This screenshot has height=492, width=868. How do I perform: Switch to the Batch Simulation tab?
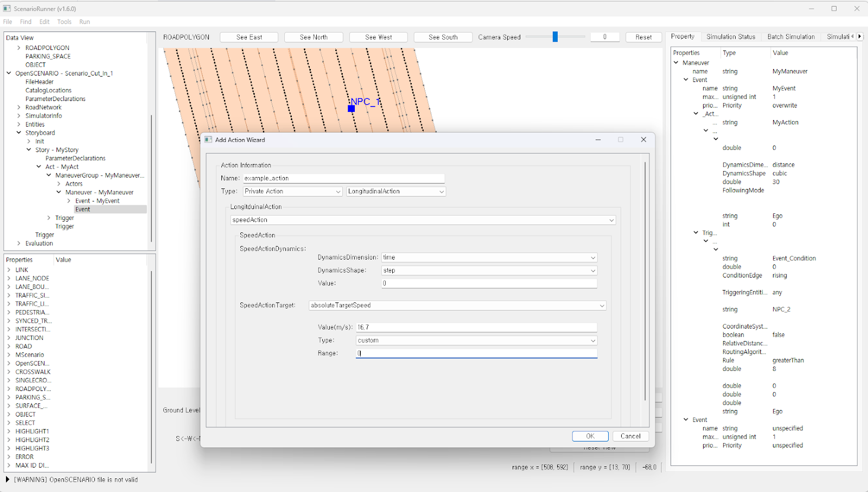(790, 37)
